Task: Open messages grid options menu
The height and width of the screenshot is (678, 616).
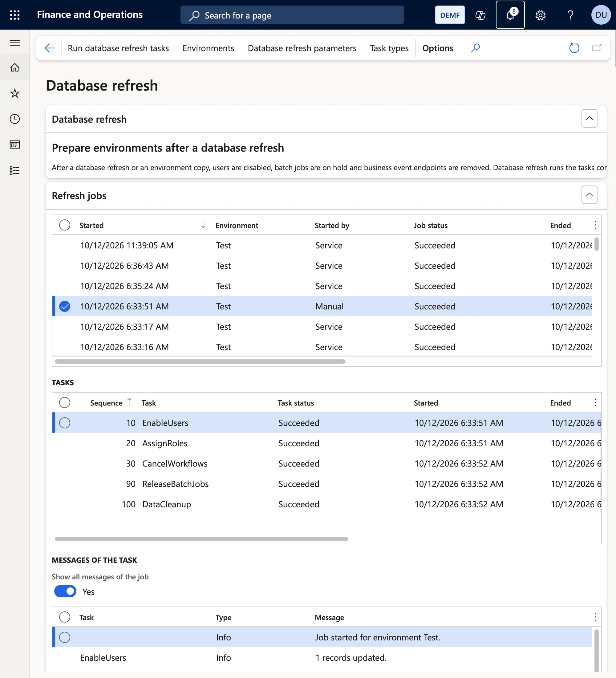Action: pyautogui.click(x=595, y=617)
